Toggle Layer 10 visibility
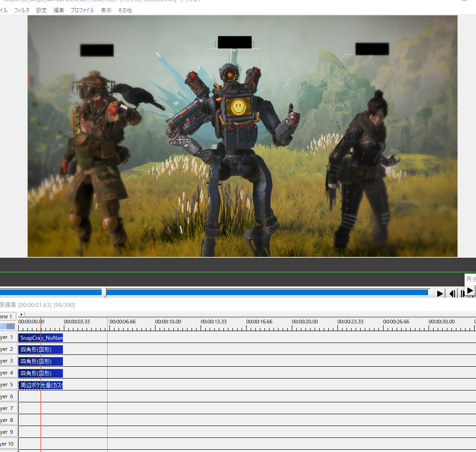 click(x=9, y=444)
